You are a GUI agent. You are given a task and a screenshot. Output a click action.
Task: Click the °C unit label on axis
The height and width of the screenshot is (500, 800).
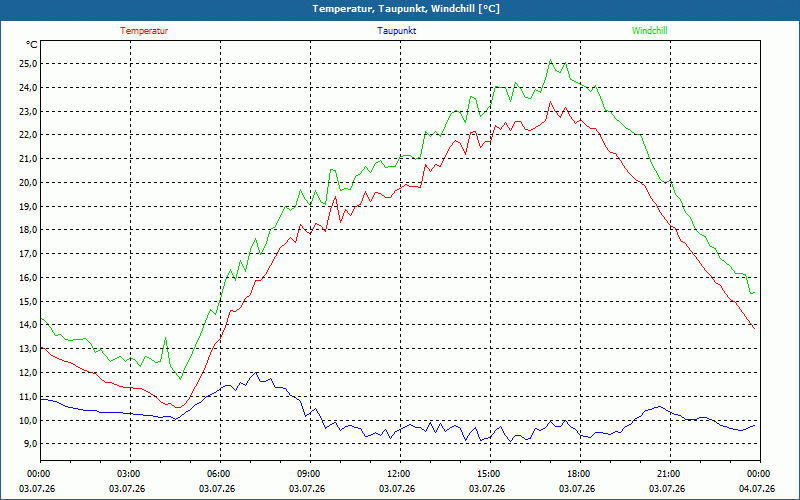pos(31,45)
